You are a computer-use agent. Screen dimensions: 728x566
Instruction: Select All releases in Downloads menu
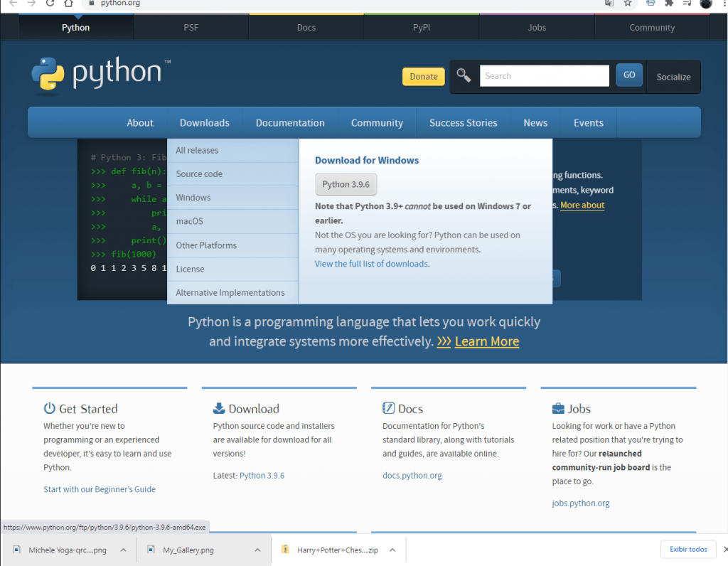click(x=232, y=151)
